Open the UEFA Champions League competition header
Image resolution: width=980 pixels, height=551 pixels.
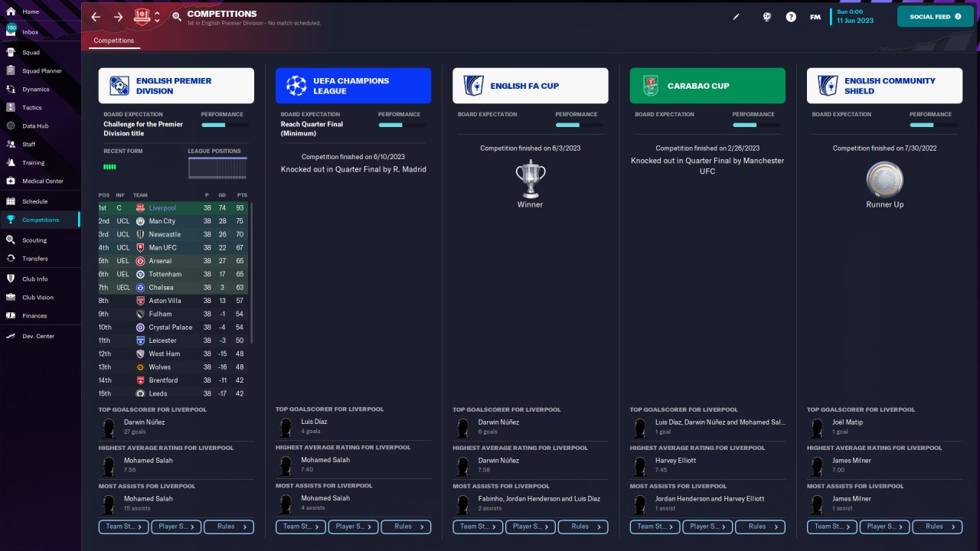coord(353,86)
